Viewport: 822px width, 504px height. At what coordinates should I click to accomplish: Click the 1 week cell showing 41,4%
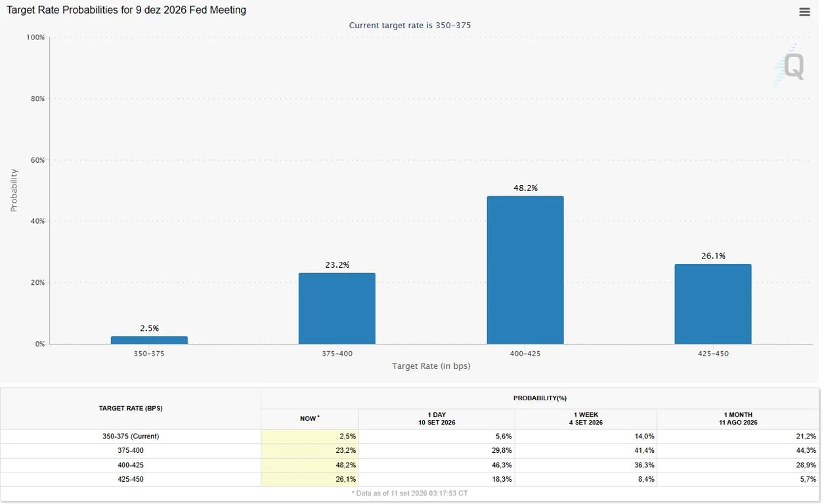[586, 451]
